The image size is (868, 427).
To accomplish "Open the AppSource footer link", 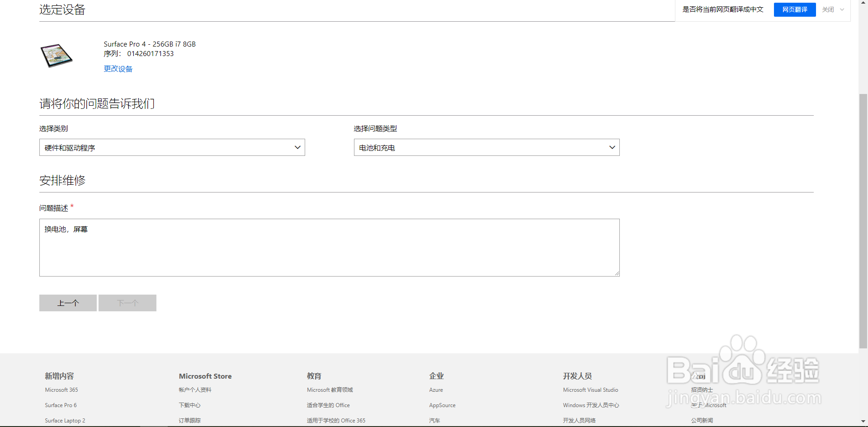I will (x=442, y=405).
